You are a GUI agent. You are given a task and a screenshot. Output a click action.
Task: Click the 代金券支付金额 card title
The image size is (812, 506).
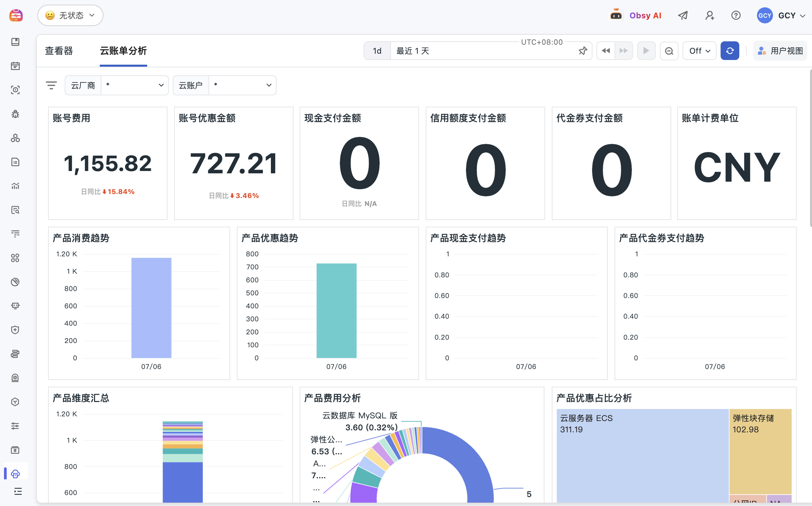[589, 118]
